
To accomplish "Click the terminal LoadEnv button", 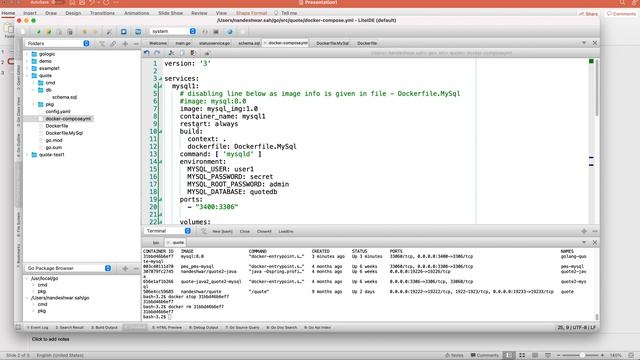I will [286, 231].
